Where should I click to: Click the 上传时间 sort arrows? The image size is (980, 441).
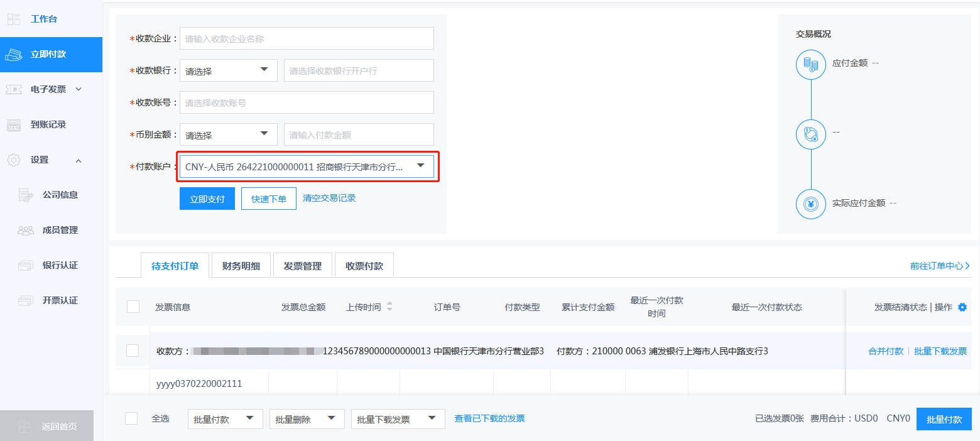[389, 307]
